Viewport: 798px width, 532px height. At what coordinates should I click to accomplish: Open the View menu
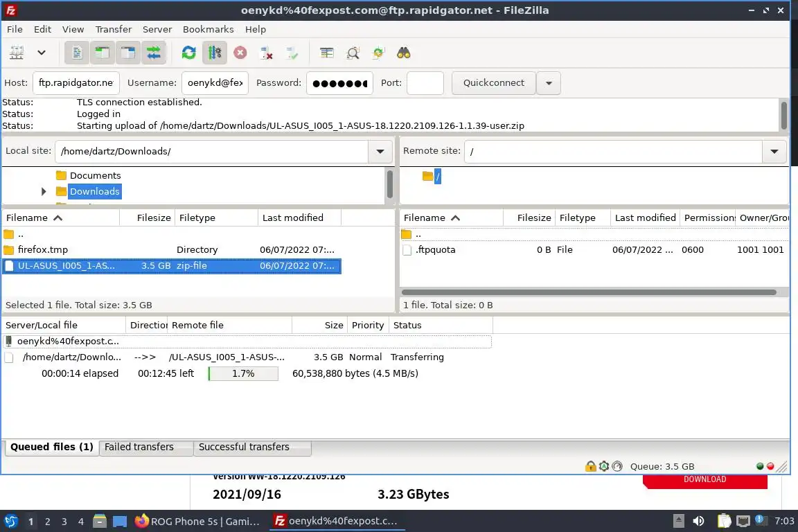[73, 29]
